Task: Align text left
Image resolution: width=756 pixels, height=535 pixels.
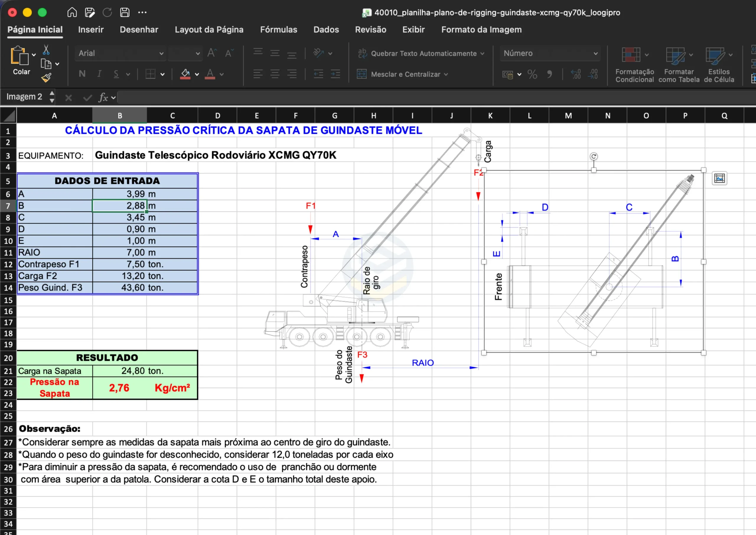Action: (258, 74)
